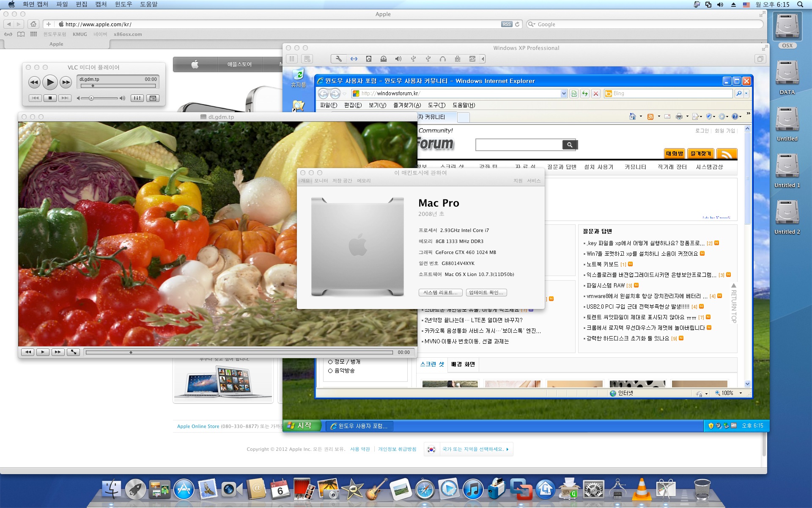Open Recycle Bin on XP desktop
This screenshot has width=812, height=508.
299,78
